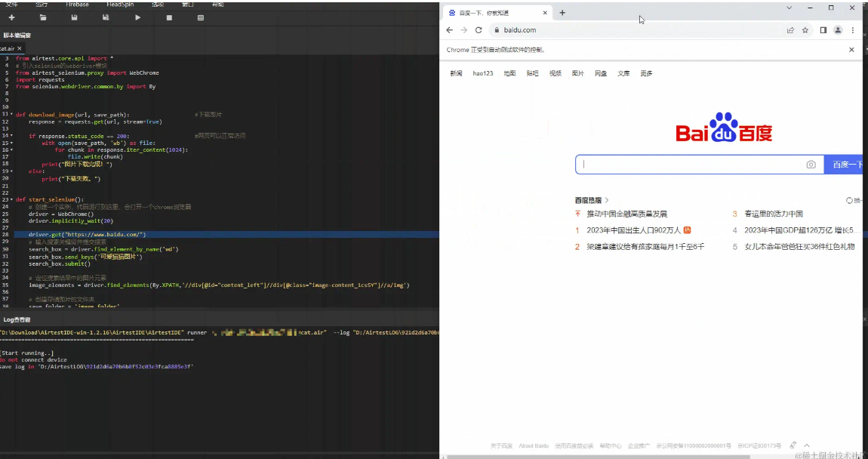868x459 pixels.
Task: Collapse the download_image function at line 11
Action: [11, 115]
